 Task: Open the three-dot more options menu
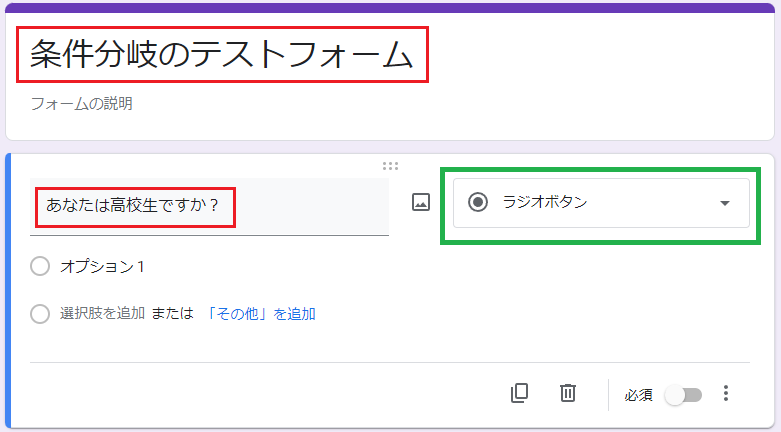point(726,393)
